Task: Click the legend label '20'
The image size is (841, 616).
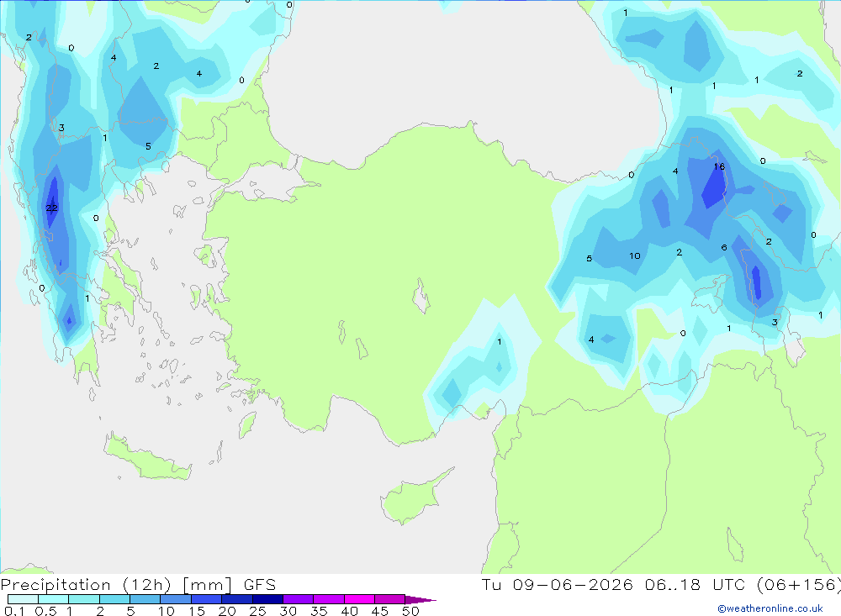Action: [227, 611]
